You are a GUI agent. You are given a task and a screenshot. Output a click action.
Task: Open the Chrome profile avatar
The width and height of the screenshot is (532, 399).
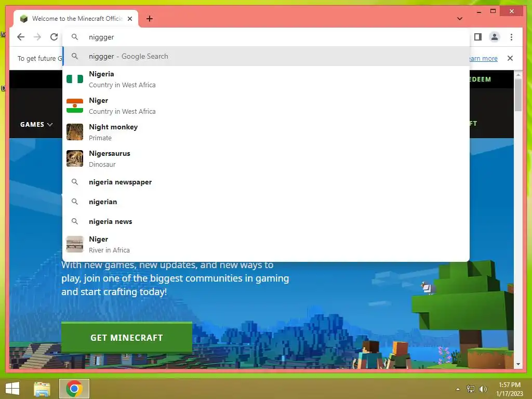click(x=495, y=37)
